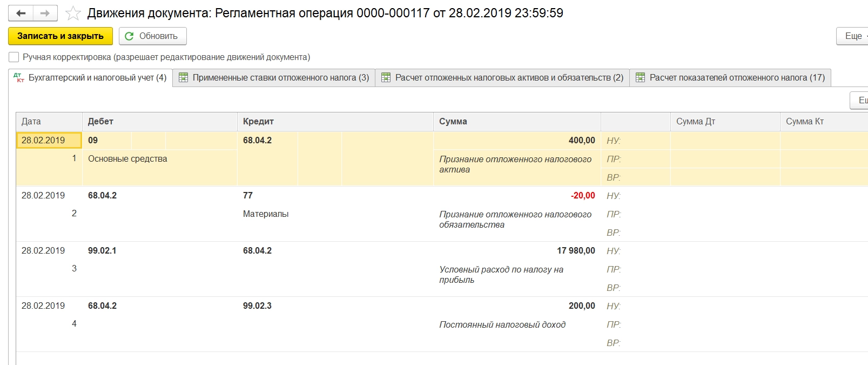Click table icon of Расчет отложенных налоговых активов tab
This screenshot has width=868, height=365.
(x=386, y=78)
